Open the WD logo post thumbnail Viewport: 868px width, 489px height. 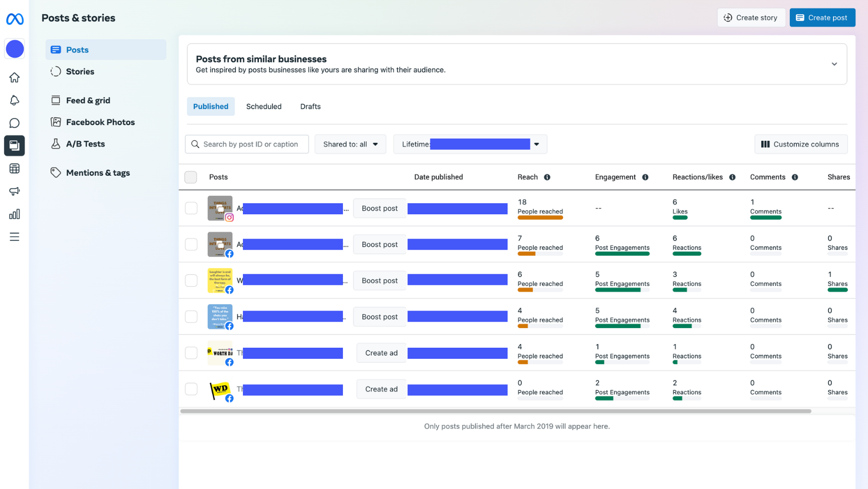point(220,389)
